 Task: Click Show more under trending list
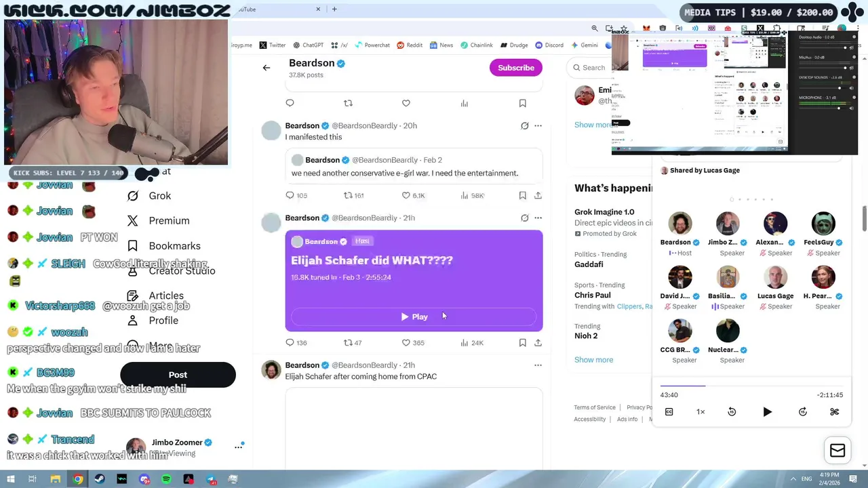click(x=593, y=360)
